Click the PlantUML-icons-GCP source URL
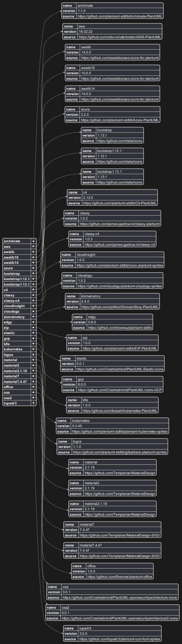 point(120,390)
